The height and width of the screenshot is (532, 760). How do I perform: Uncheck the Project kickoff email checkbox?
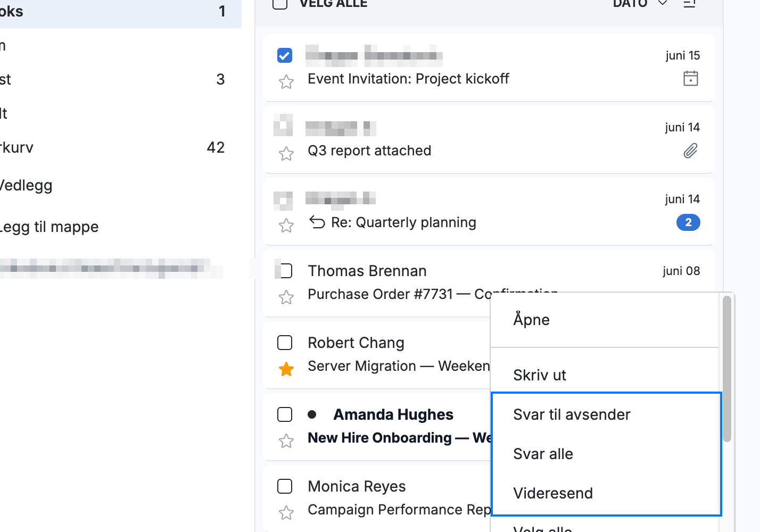(x=285, y=55)
